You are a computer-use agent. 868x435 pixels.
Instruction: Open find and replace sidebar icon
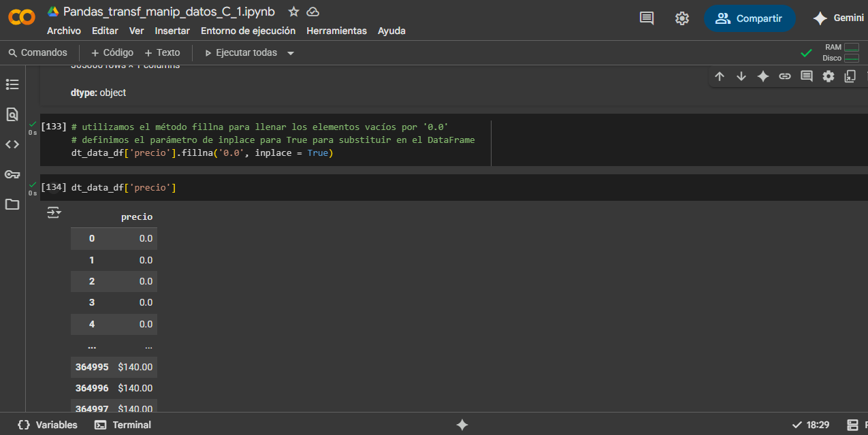12,114
